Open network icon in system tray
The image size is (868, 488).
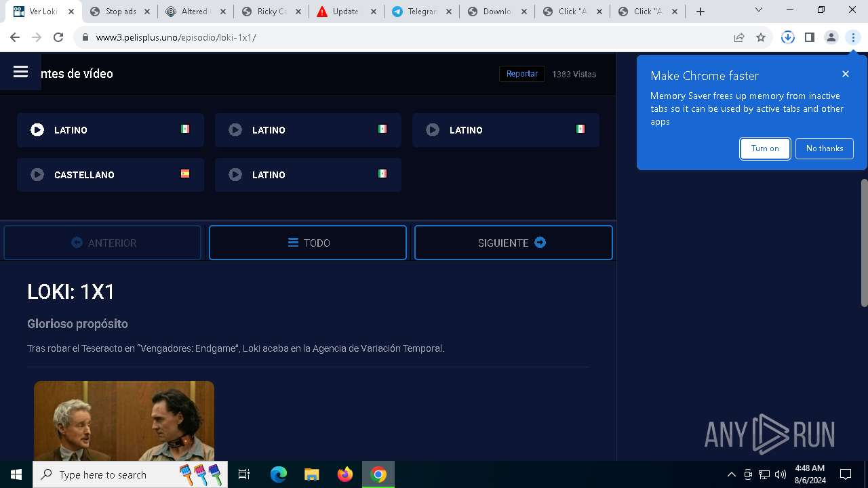764,474
